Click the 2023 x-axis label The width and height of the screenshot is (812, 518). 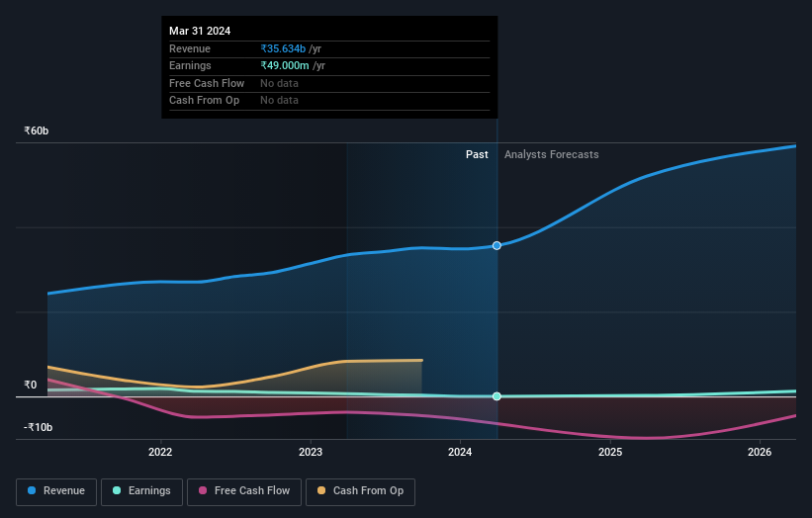[x=311, y=453]
